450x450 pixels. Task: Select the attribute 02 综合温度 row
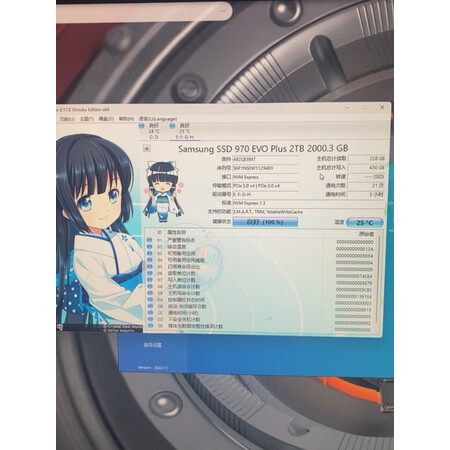260,247
